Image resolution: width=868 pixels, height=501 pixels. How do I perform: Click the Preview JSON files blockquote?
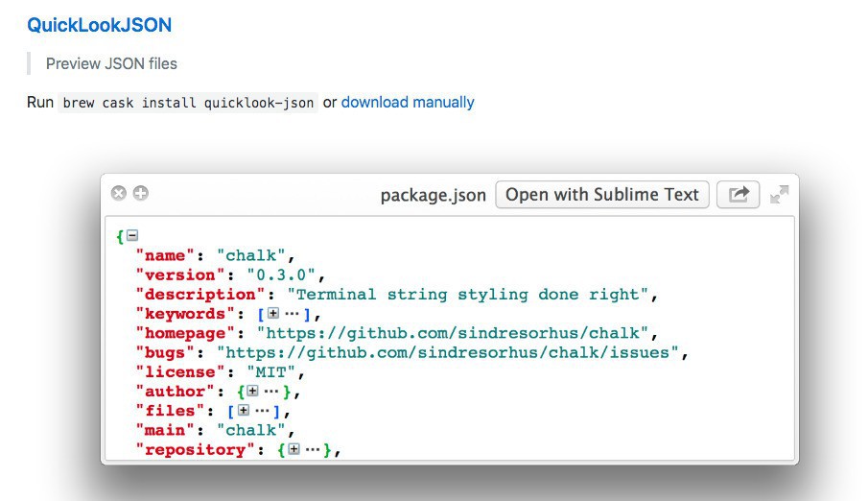click(x=111, y=63)
